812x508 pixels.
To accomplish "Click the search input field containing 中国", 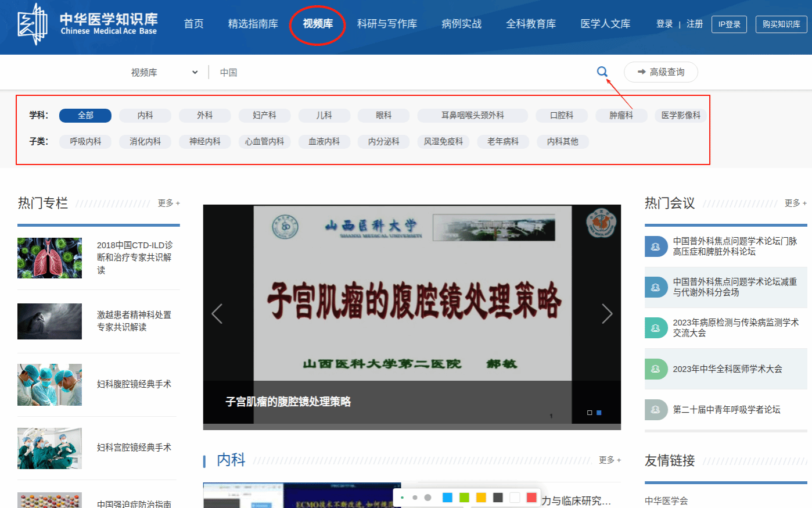I will (x=401, y=73).
